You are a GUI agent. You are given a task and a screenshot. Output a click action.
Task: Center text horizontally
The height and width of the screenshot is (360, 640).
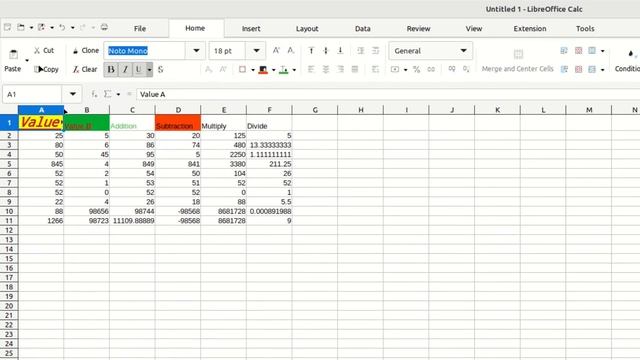pos(326,69)
